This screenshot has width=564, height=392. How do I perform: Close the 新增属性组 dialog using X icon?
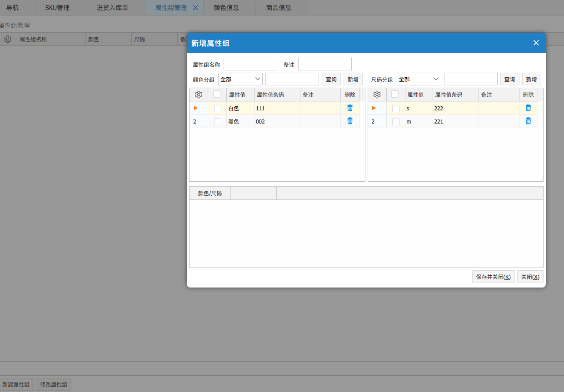tap(536, 43)
